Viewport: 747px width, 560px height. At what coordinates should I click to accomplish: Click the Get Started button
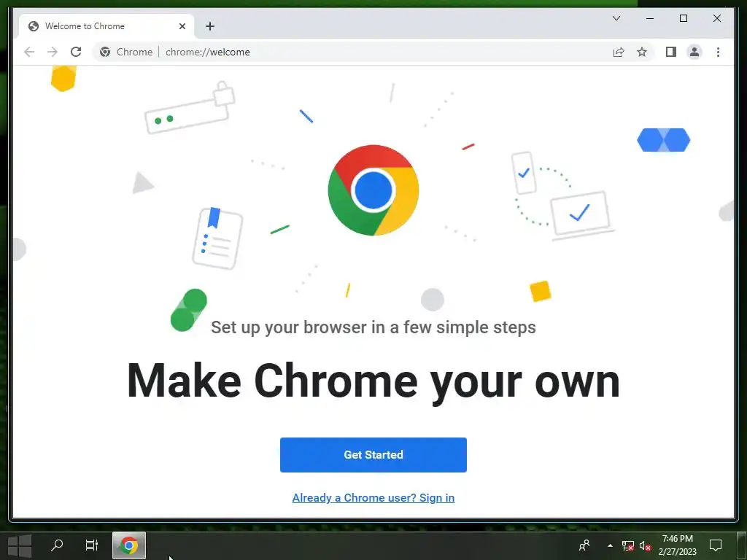coord(373,455)
